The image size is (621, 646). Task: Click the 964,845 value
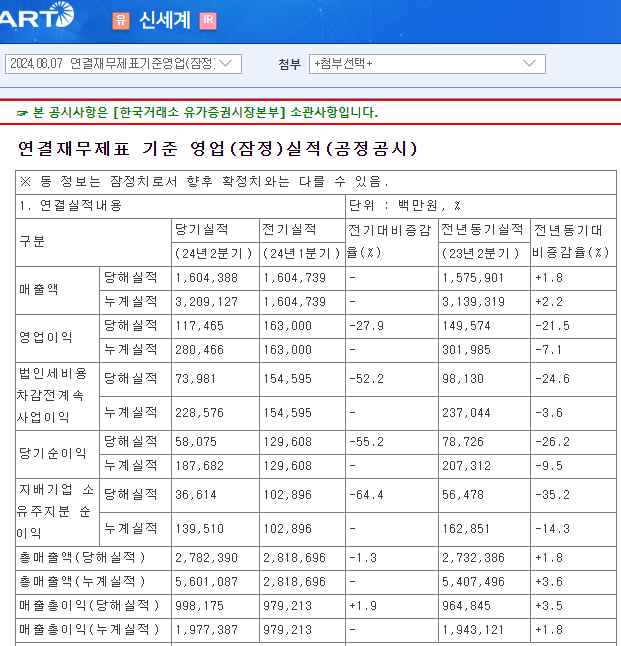coord(466,606)
